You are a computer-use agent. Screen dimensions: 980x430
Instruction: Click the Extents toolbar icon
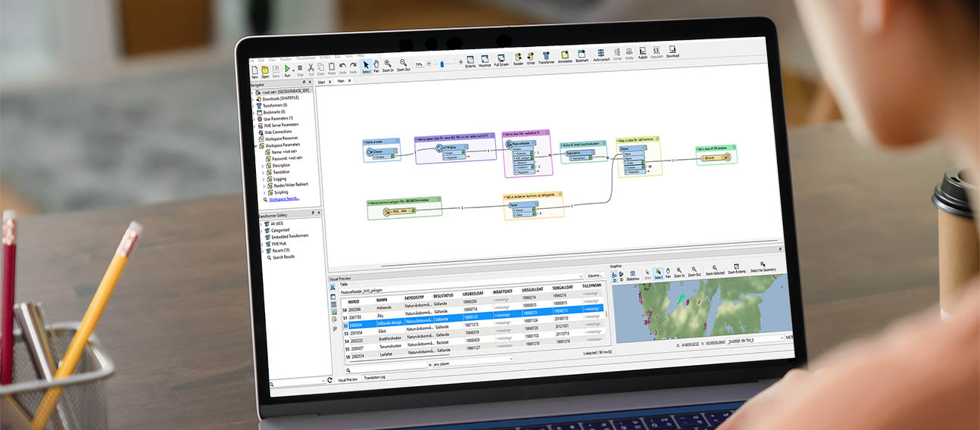click(470, 61)
